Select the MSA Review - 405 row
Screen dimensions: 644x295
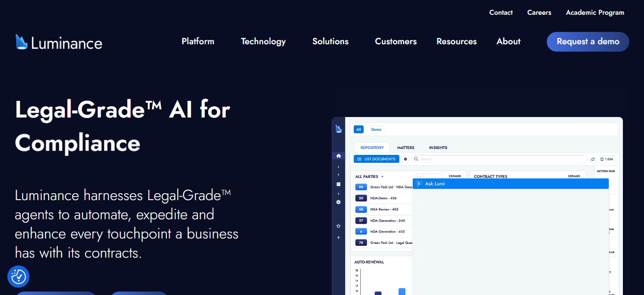tap(384, 209)
